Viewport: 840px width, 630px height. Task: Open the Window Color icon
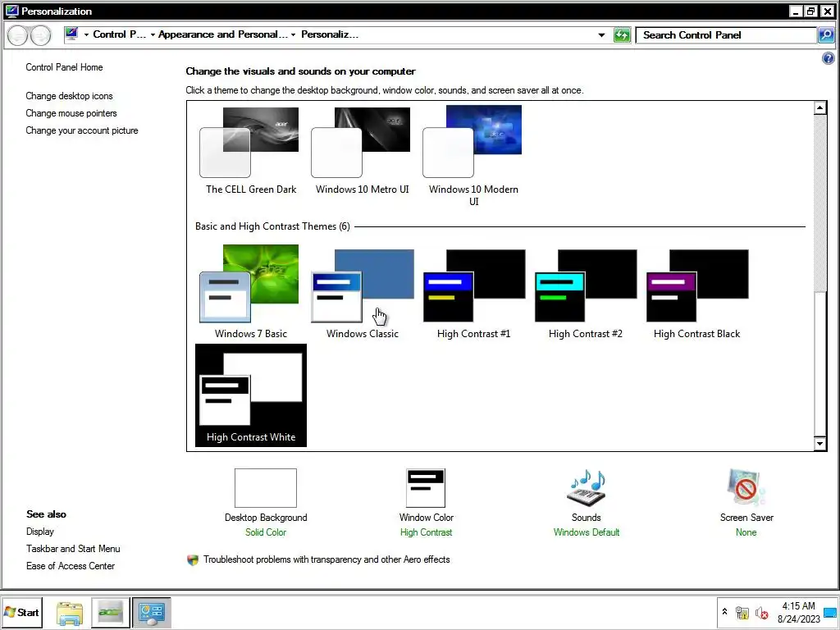(x=426, y=488)
